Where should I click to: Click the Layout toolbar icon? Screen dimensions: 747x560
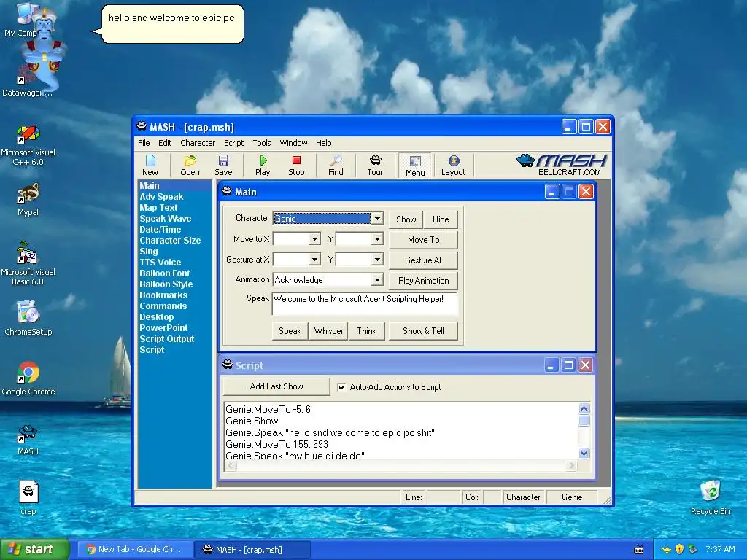coord(453,166)
